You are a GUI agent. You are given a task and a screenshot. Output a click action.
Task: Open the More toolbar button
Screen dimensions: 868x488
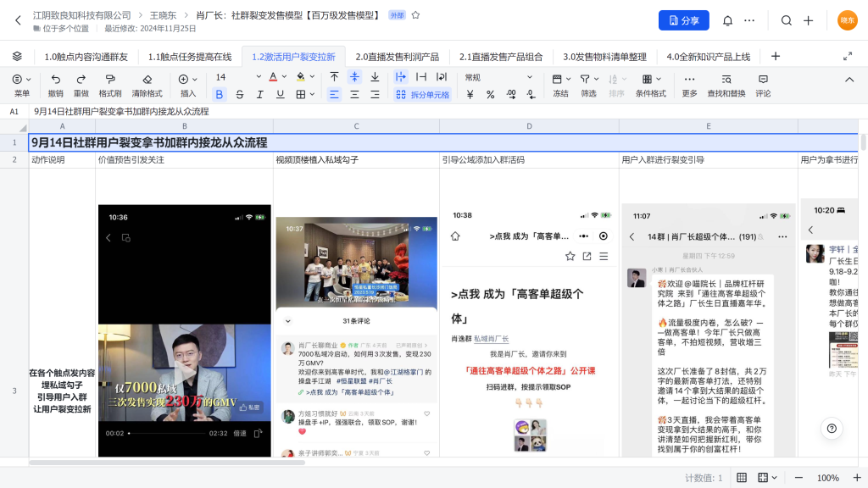pos(689,86)
